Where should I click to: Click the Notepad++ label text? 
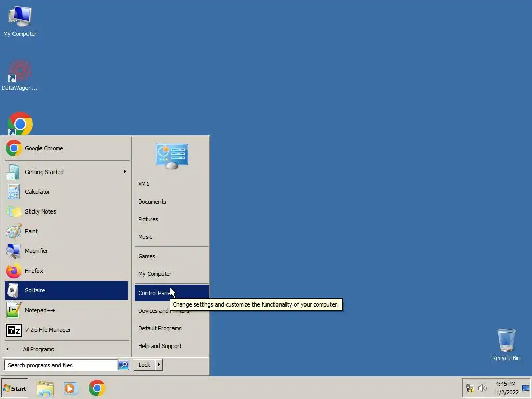pos(39,310)
